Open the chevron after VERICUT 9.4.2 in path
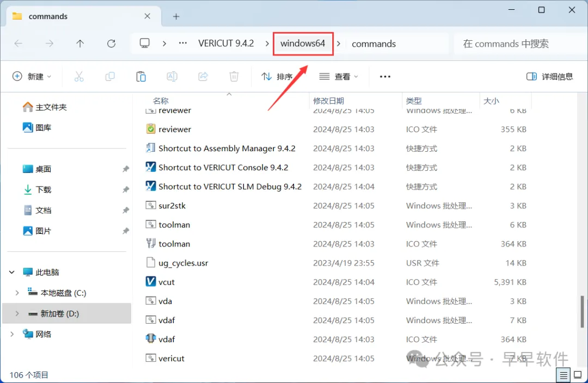This screenshot has height=383, width=588. [267, 44]
